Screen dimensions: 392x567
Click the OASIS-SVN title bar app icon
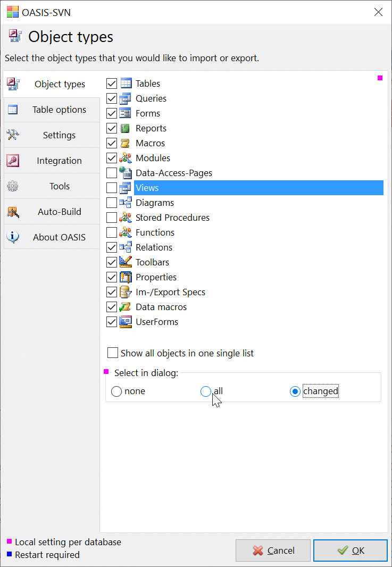[13, 12]
